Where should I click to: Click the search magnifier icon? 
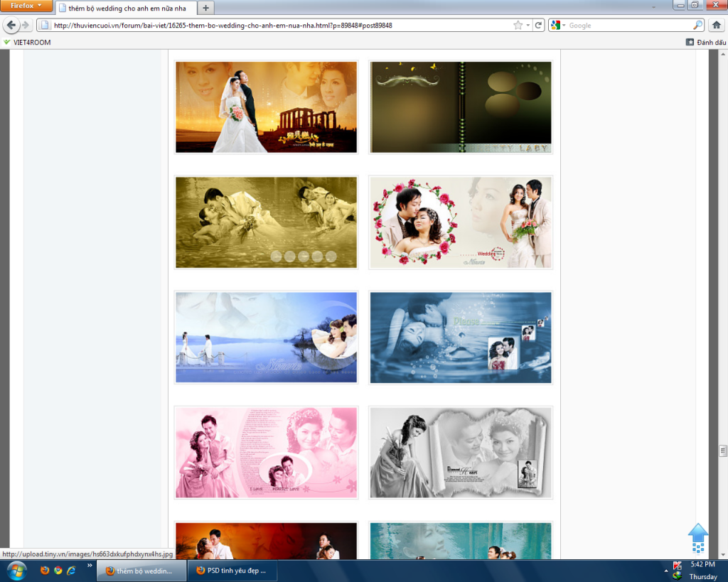coord(698,25)
